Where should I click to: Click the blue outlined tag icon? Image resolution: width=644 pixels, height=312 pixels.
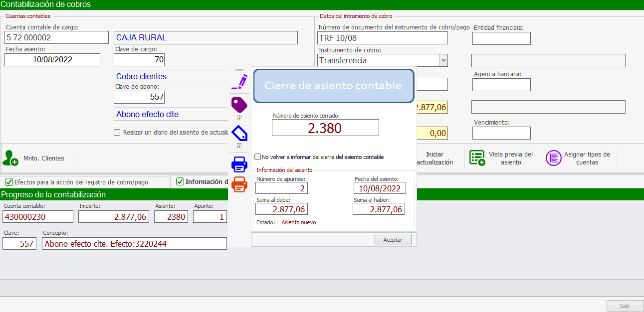tap(239, 134)
